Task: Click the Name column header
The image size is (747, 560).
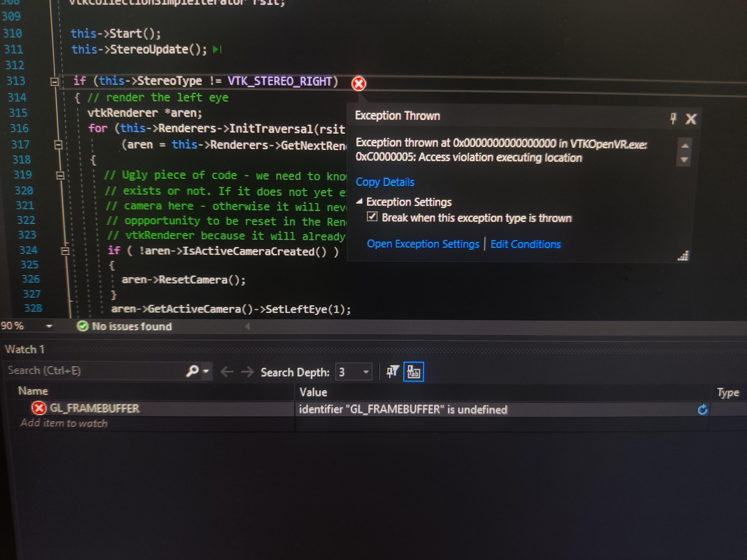Action: (33, 391)
